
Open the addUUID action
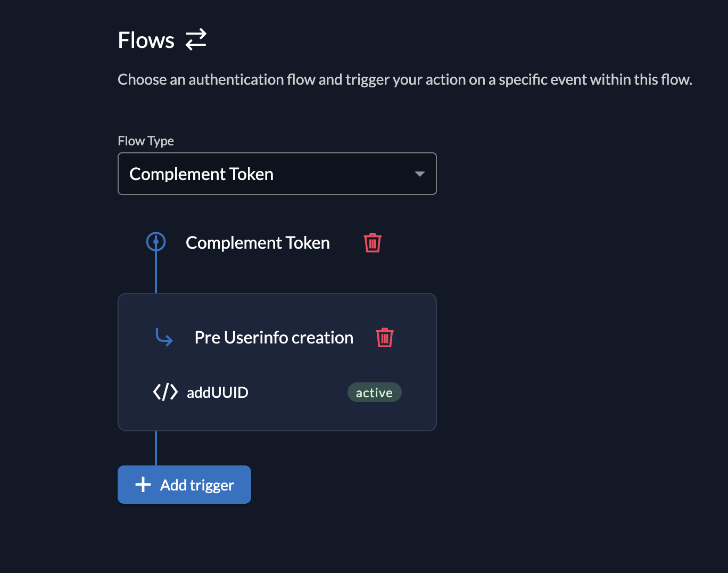(218, 392)
